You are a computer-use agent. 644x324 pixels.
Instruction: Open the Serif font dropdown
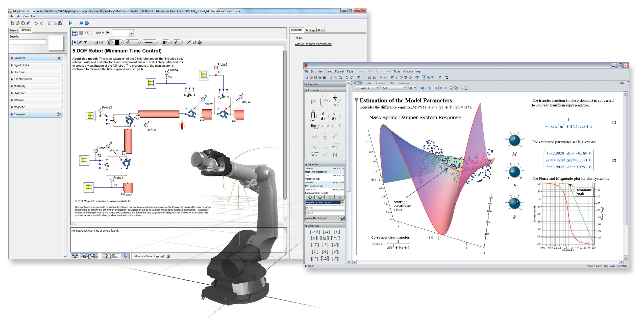tap(394, 88)
